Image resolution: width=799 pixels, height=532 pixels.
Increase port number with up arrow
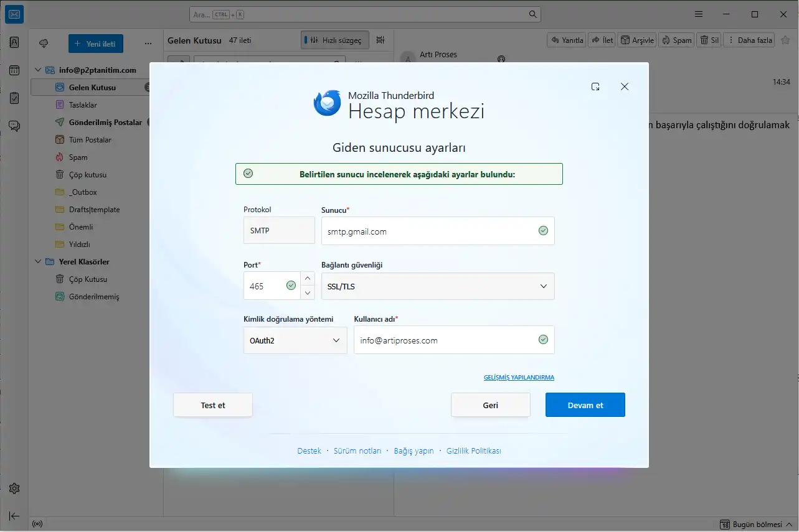(308, 279)
